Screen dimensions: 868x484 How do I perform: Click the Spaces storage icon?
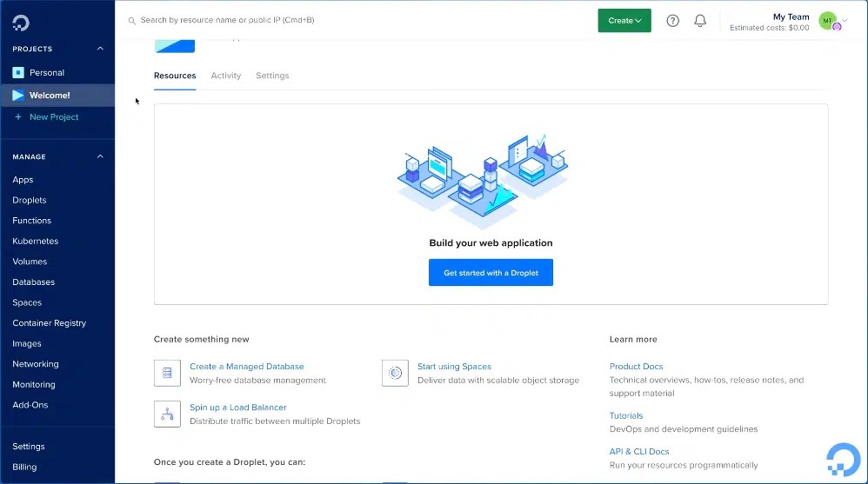395,373
